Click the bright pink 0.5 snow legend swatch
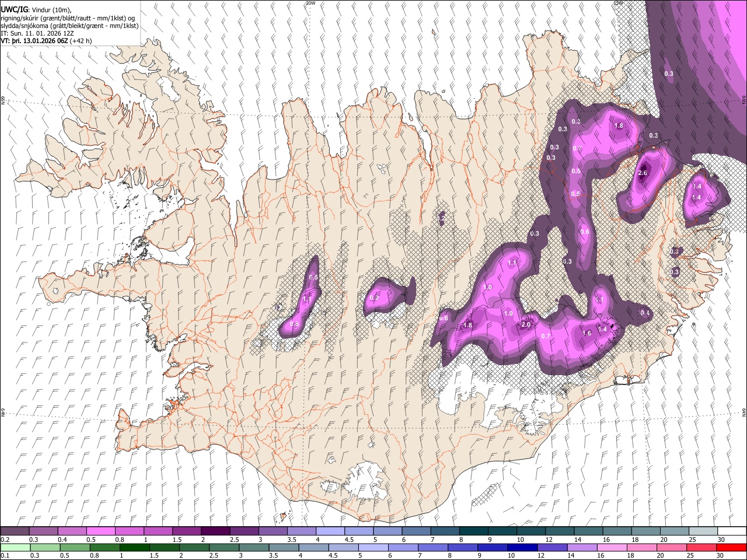The width and height of the screenshot is (747, 560). [101, 531]
